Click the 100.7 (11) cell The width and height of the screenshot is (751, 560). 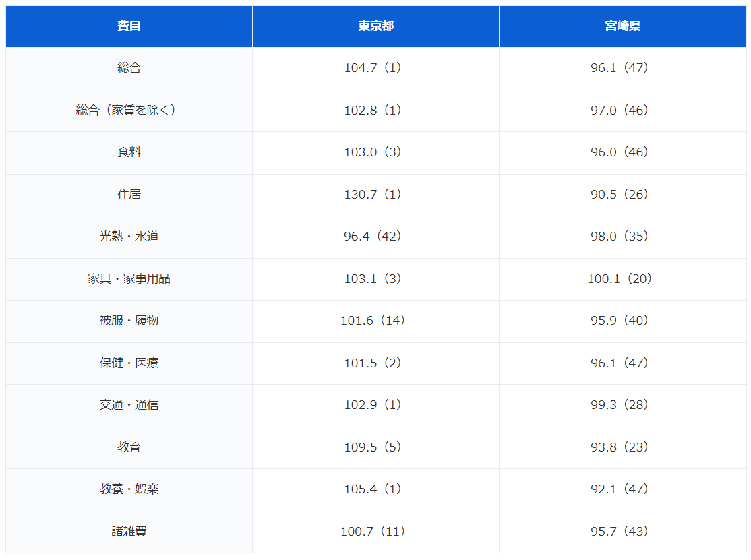[x=375, y=531]
